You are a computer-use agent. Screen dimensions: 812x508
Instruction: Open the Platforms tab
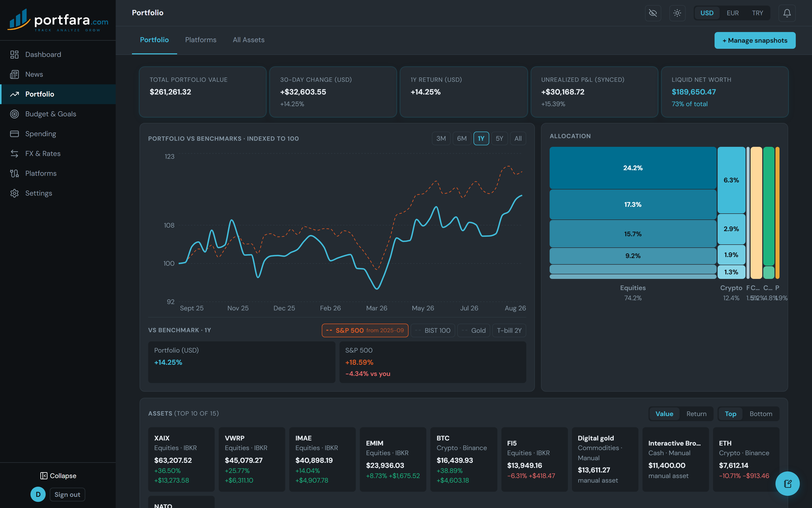pos(201,40)
